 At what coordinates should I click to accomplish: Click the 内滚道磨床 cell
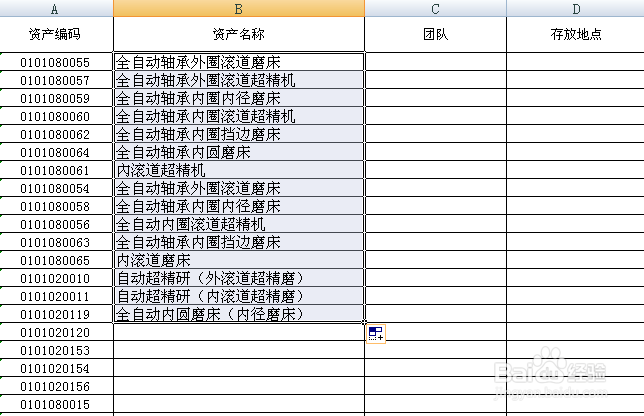click(x=239, y=260)
